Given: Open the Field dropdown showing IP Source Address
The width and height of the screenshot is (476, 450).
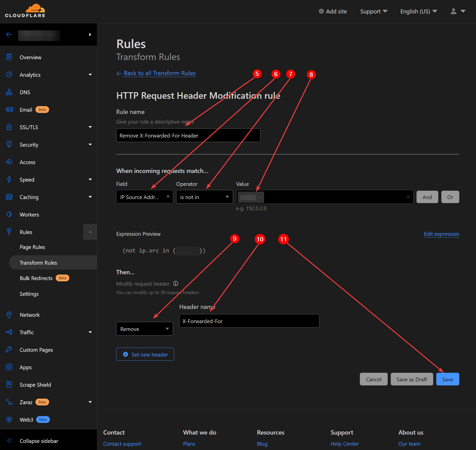Looking at the screenshot, I should 144,197.
